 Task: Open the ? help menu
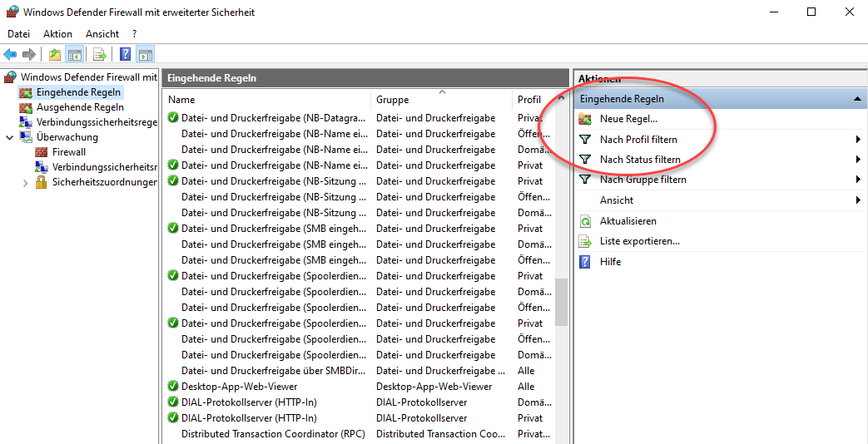pyautogui.click(x=135, y=34)
